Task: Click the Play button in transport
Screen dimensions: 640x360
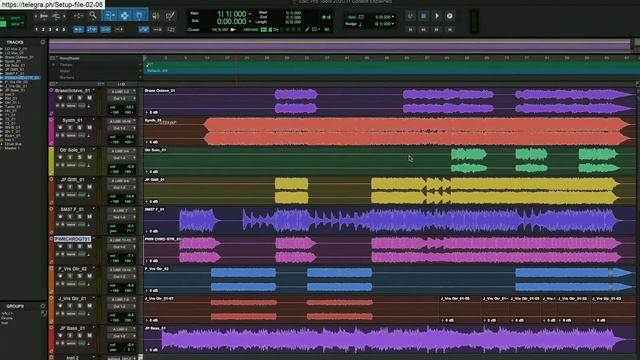Action: (x=436, y=16)
